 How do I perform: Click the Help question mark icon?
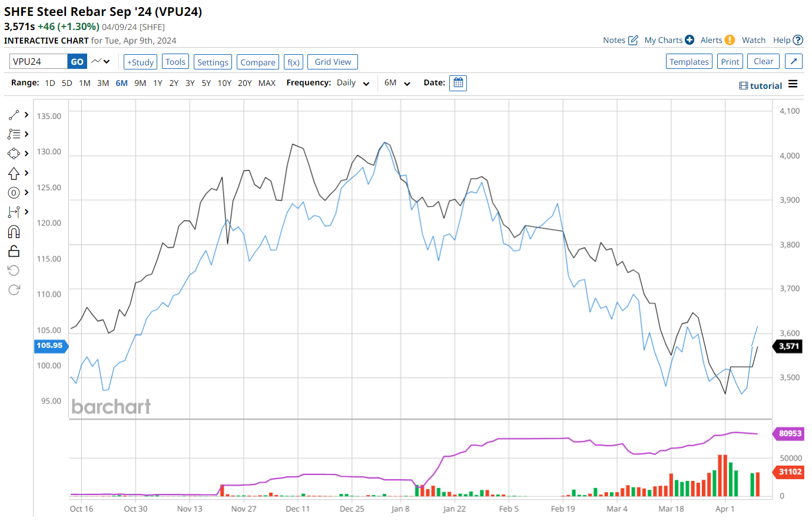798,40
